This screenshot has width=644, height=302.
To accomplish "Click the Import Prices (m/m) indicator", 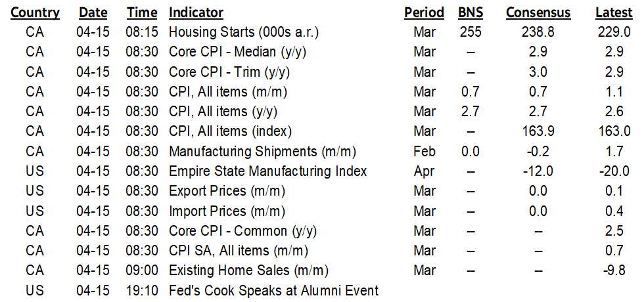I will pos(227,211).
